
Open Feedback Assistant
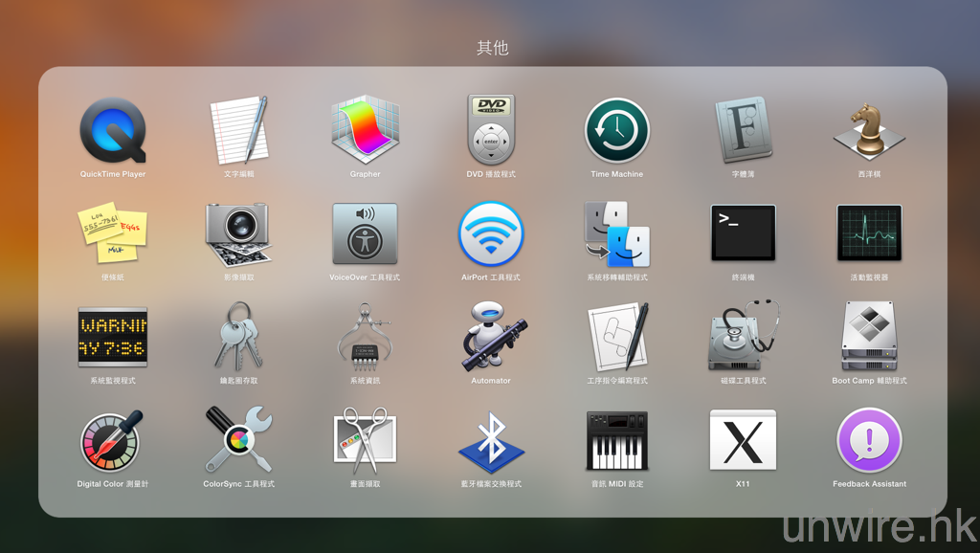869,440
